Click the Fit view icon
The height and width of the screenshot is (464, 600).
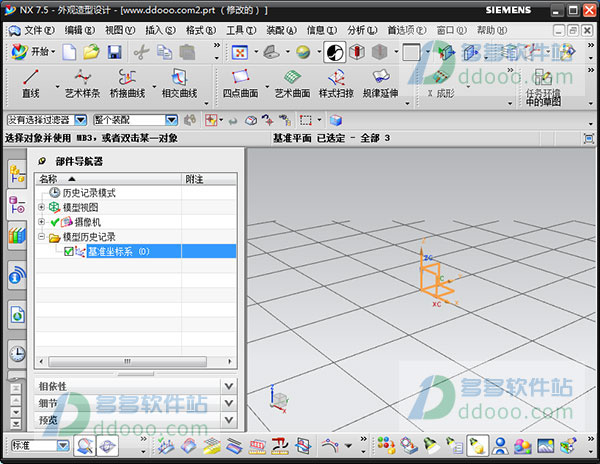tap(240, 52)
